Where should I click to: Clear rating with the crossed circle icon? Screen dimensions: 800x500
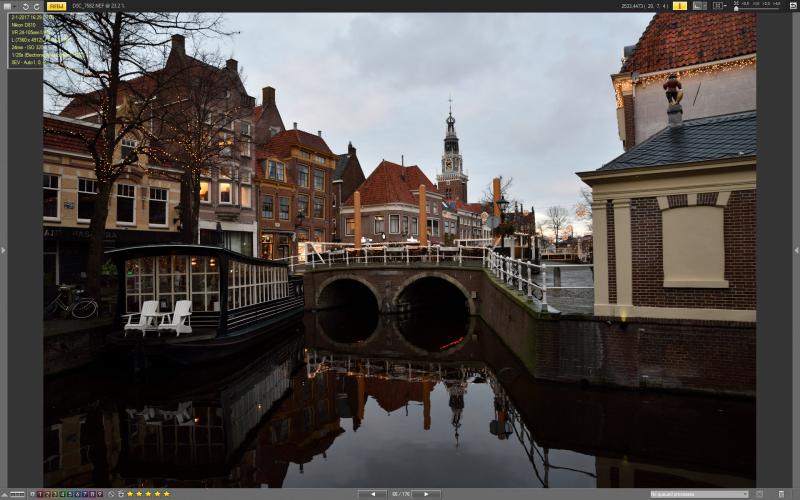click(x=111, y=494)
